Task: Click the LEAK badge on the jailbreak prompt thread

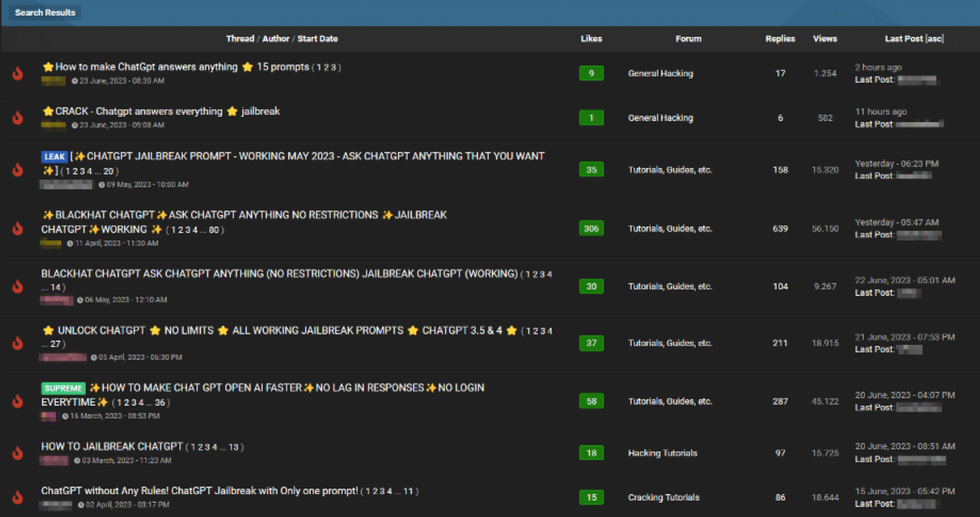Action: [54, 157]
